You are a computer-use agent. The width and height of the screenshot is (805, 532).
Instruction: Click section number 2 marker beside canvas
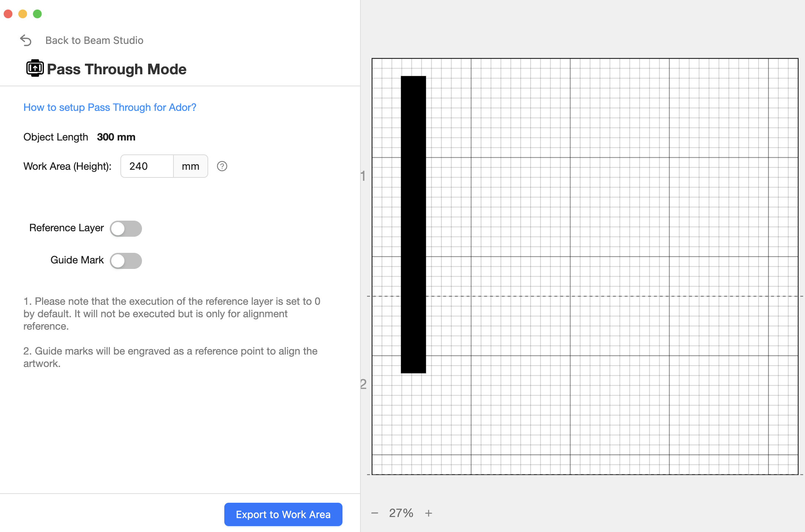point(363,384)
